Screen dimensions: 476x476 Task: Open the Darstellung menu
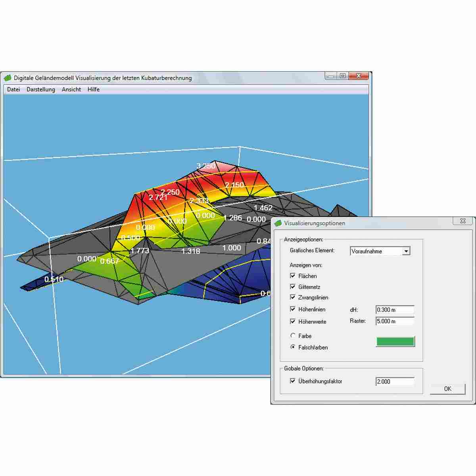pos(41,90)
